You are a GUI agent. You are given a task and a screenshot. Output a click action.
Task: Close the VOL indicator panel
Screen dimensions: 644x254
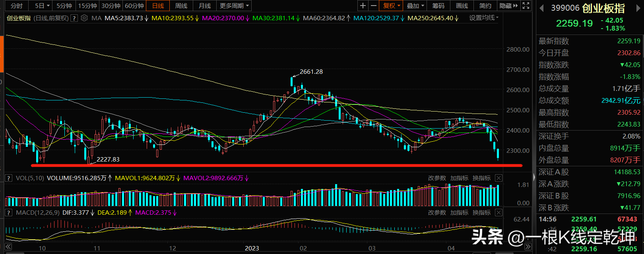point(499,178)
